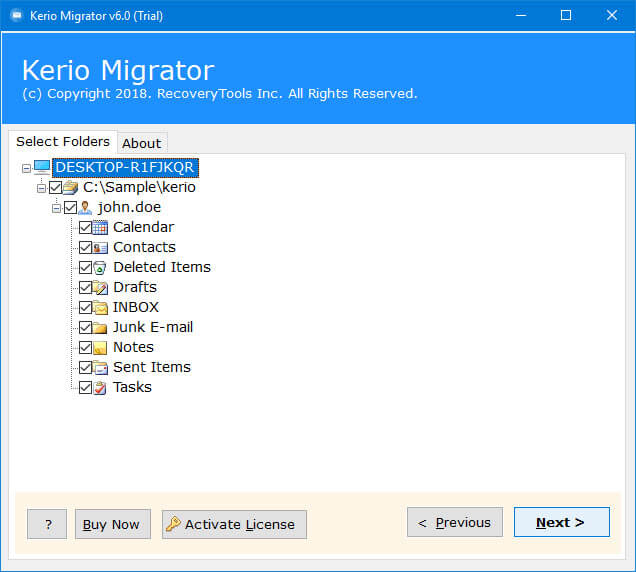Go back with the < Previous button
This screenshot has width=636, height=572.
pyautogui.click(x=455, y=522)
